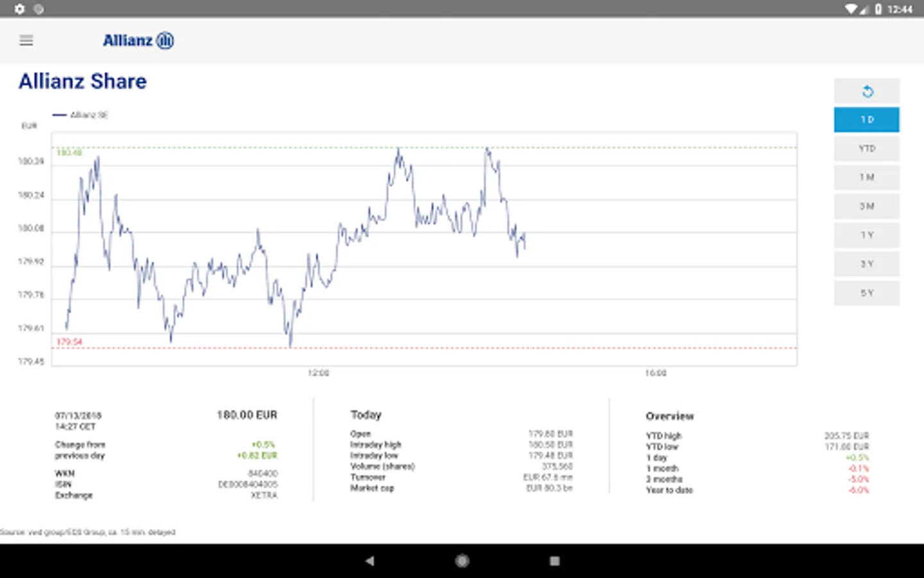Tap the 12:00 time axis label
Viewport: 924px width, 578px height.
318,373
